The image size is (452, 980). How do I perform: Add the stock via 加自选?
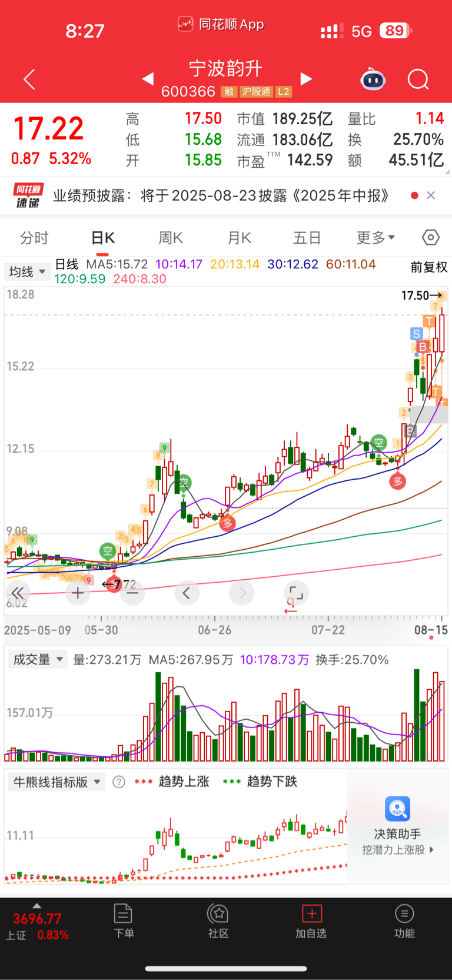(x=311, y=921)
